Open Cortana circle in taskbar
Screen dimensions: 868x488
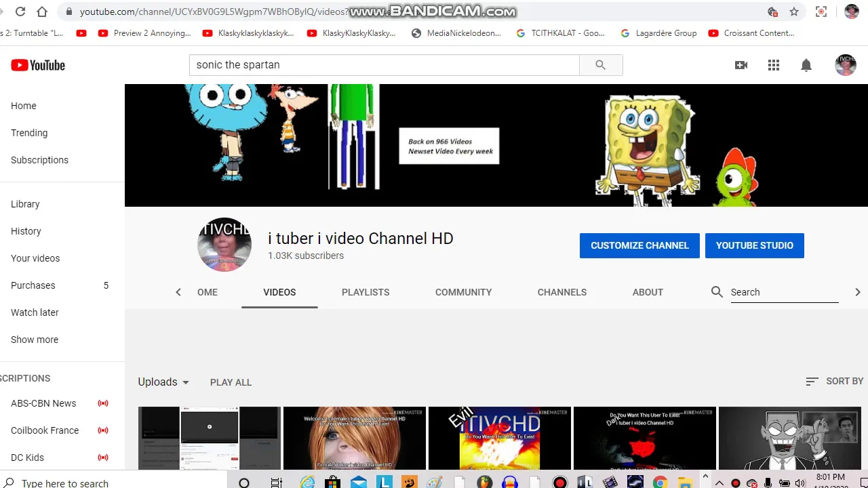click(244, 483)
